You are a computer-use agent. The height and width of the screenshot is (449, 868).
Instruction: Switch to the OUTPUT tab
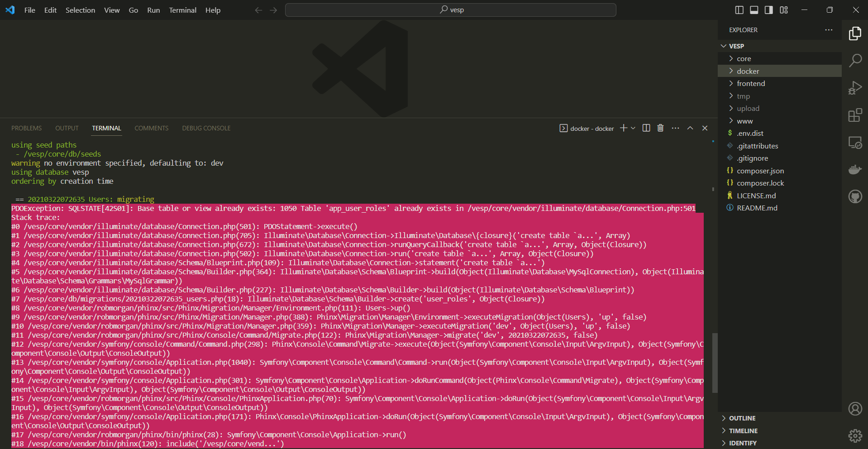click(67, 128)
